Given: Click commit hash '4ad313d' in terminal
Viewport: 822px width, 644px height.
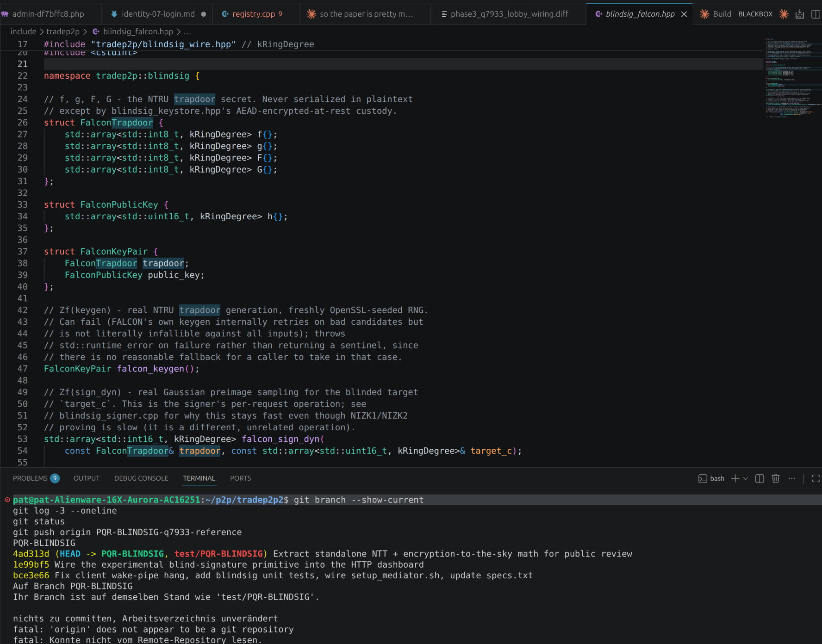Looking at the screenshot, I should [x=31, y=554].
